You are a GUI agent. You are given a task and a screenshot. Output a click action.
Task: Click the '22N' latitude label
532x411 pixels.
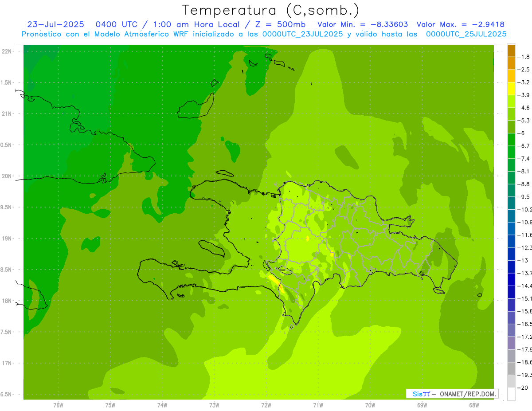[6, 51]
